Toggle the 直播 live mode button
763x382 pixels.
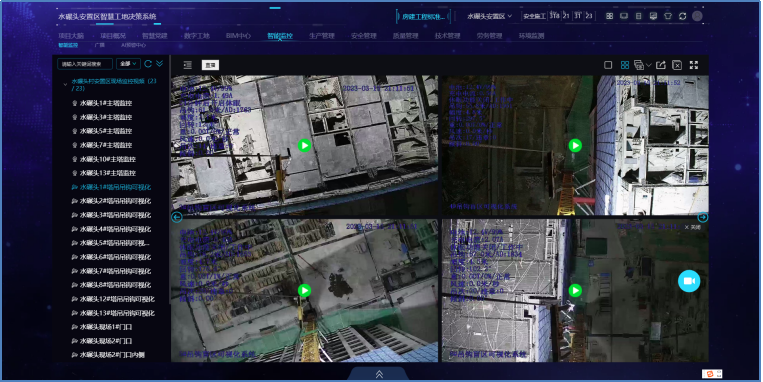coord(210,65)
